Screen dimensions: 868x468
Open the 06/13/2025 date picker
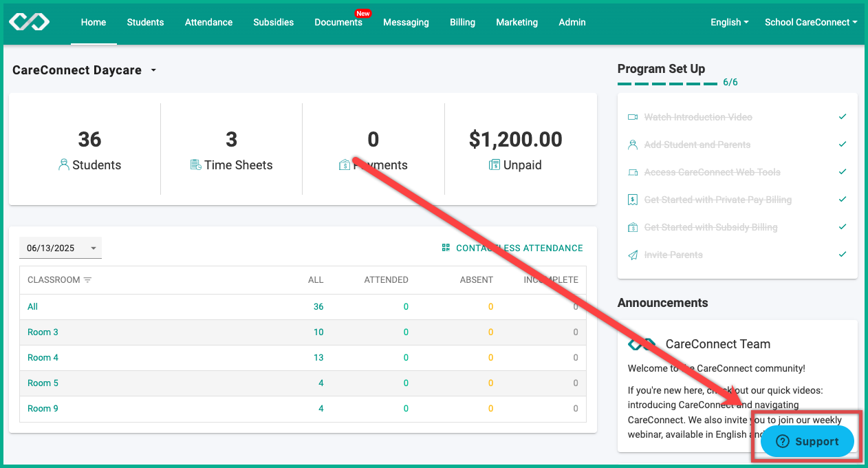click(x=61, y=248)
